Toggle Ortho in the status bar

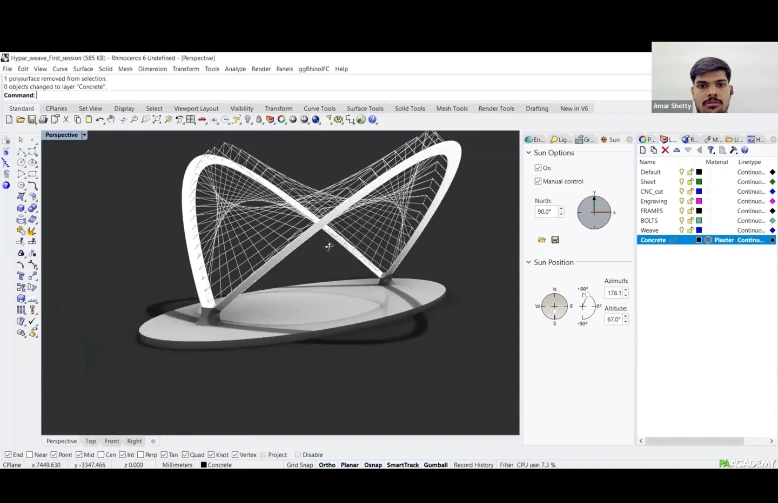326,465
